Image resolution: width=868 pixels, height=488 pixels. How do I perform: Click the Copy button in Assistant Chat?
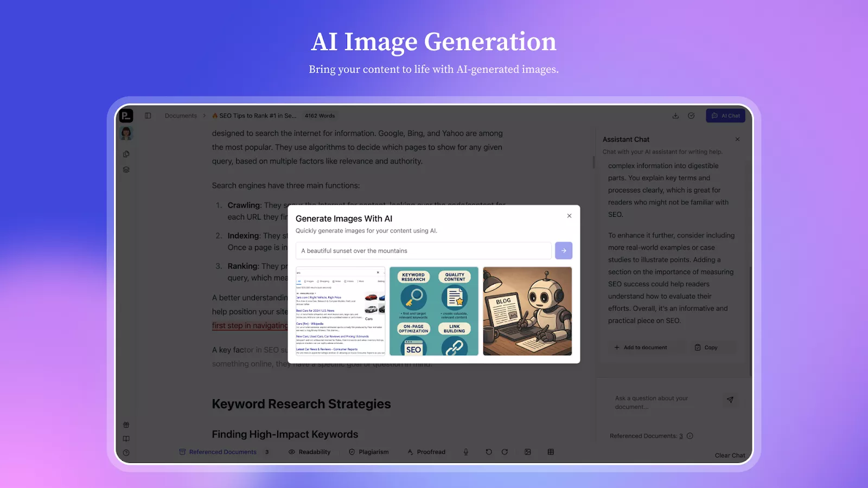[706, 348]
